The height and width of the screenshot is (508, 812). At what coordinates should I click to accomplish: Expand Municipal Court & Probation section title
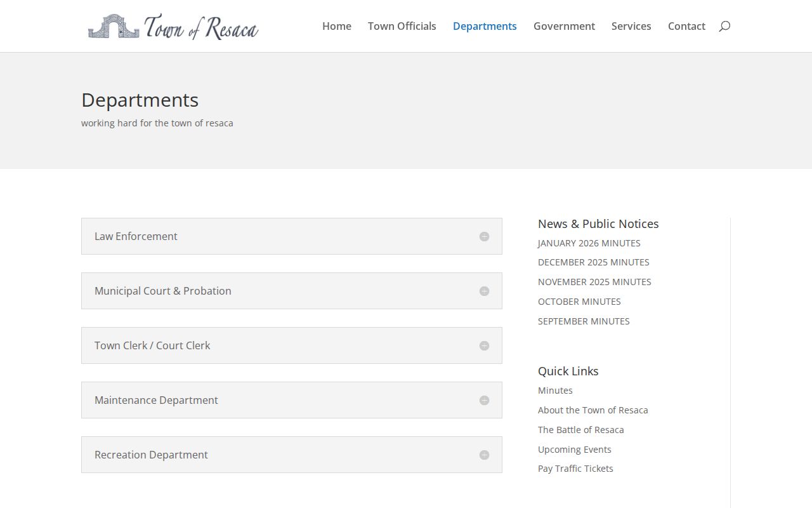pyautogui.click(x=163, y=291)
